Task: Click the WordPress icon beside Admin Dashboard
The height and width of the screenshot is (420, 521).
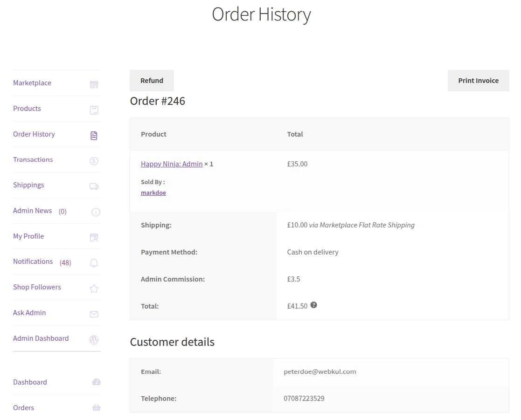Action: pos(94,339)
